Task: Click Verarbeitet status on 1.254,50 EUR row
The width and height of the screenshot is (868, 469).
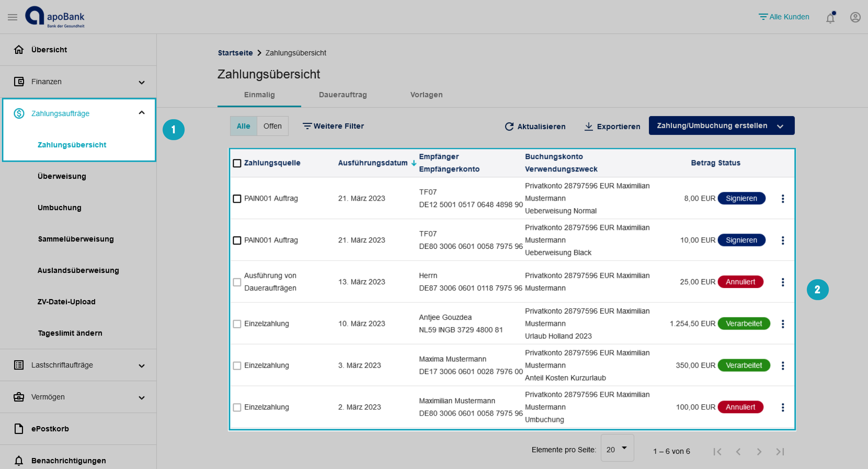Action: (744, 324)
